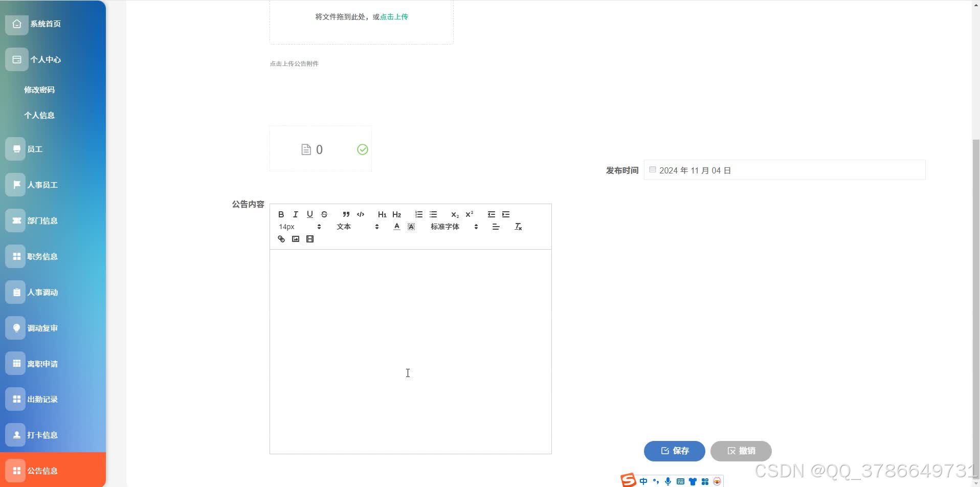Insert an image into the announcement content
This screenshot has width=980, height=487.
pyautogui.click(x=296, y=238)
